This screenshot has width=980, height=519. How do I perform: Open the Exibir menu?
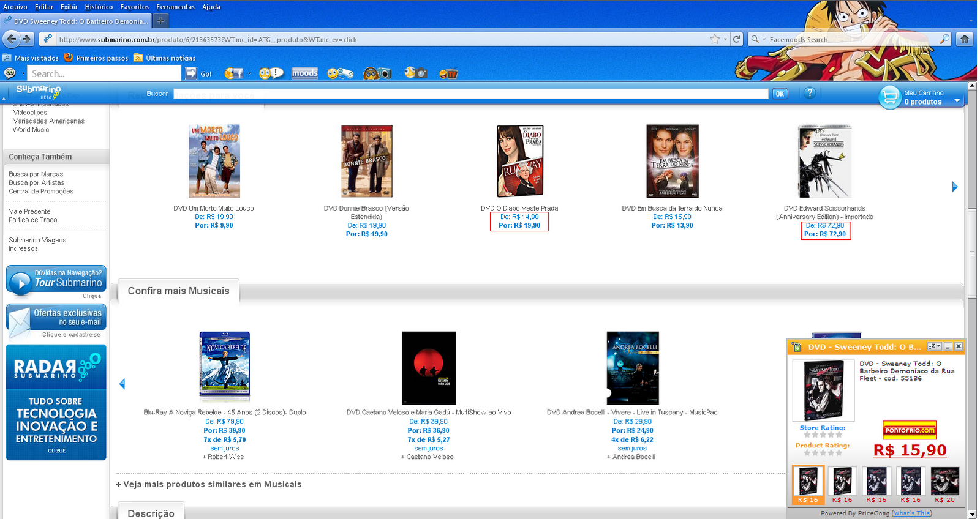coord(69,7)
